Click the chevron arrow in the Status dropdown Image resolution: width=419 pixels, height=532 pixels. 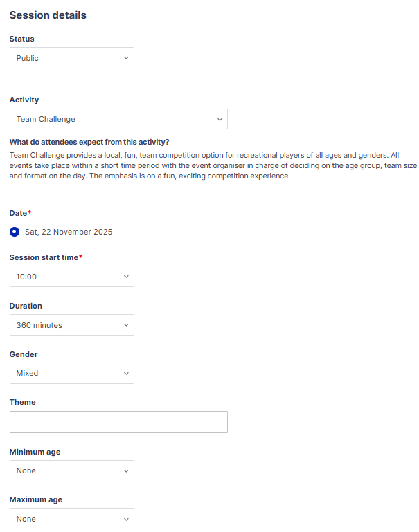(126, 58)
